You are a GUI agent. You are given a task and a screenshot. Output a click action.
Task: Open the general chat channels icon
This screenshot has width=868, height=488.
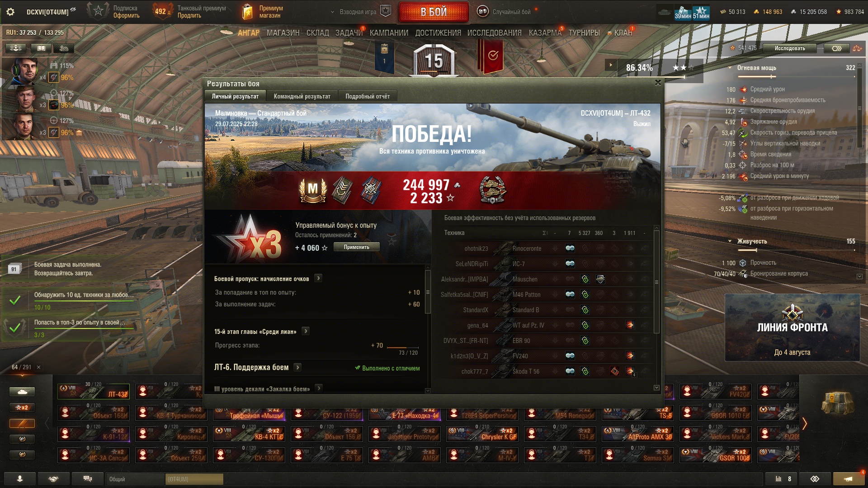pyautogui.click(x=88, y=479)
